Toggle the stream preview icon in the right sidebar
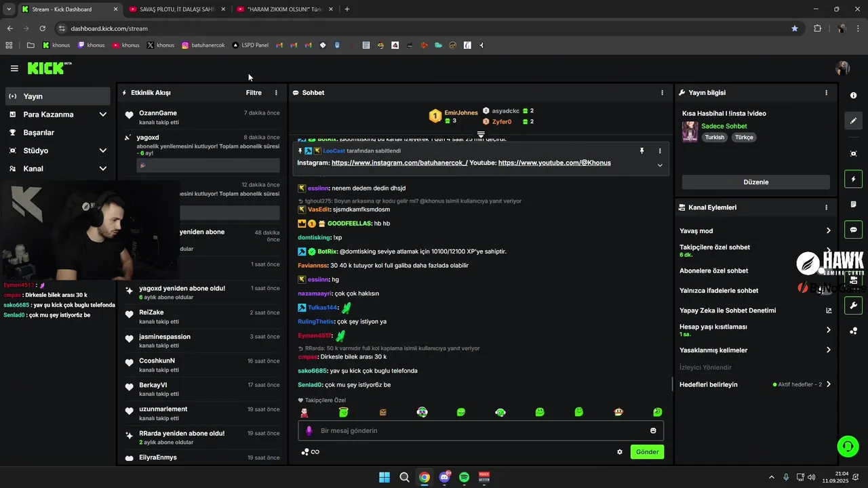Screen dimensions: 868x488 tap(853, 154)
